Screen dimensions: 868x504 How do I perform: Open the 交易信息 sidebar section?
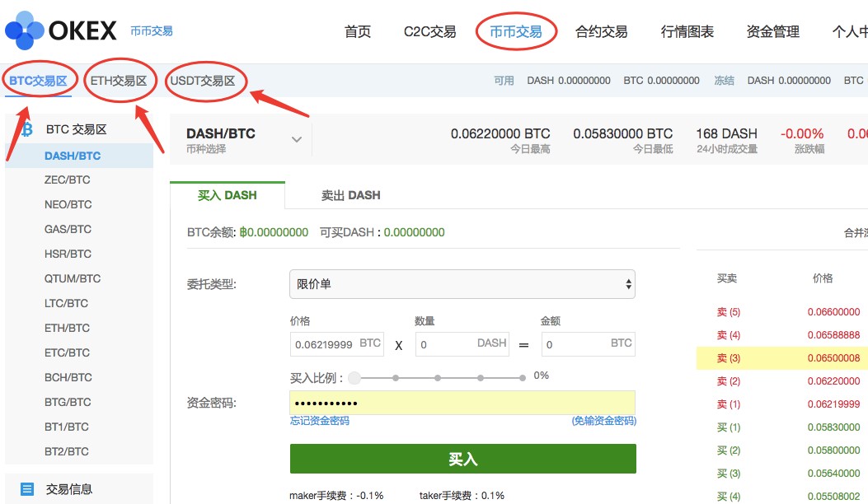pyautogui.click(x=79, y=489)
